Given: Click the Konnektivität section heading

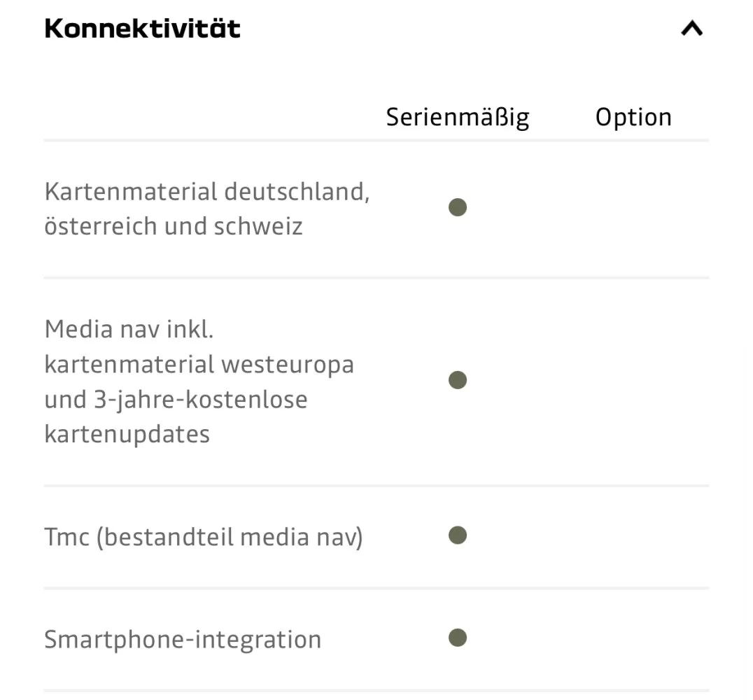Looking at the screenshot, I should click(142, 29).
